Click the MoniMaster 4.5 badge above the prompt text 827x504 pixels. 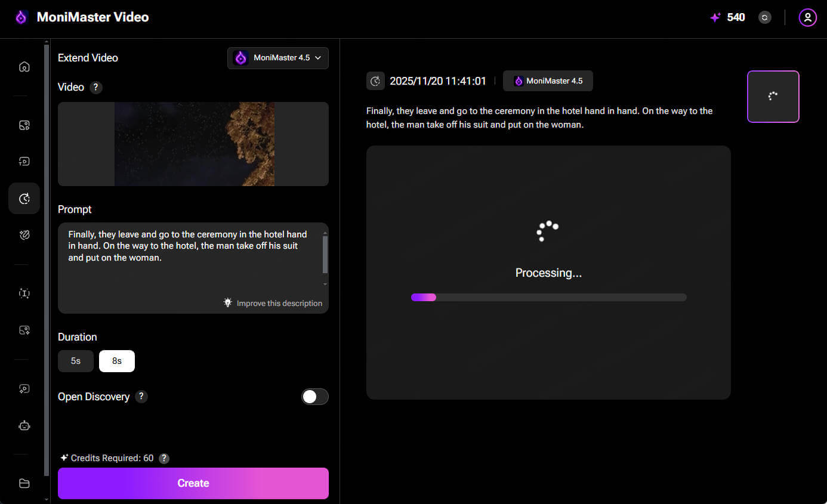click(x=547, y=81)
